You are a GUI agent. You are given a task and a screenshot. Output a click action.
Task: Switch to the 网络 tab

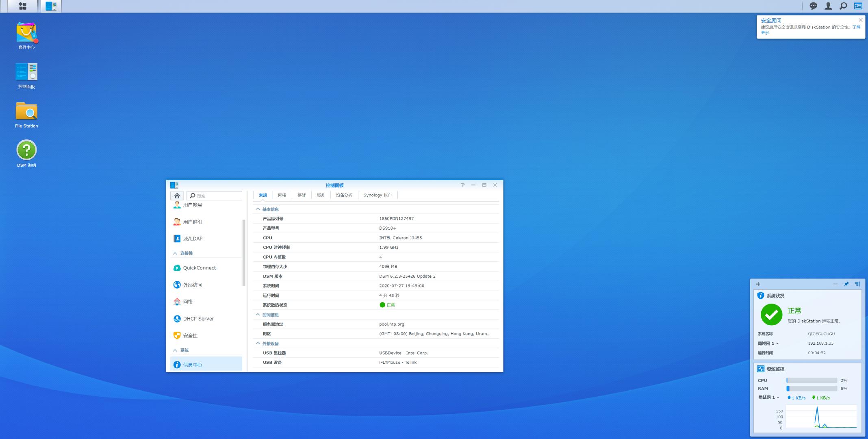pyautogui.click(x=282, y=195)
